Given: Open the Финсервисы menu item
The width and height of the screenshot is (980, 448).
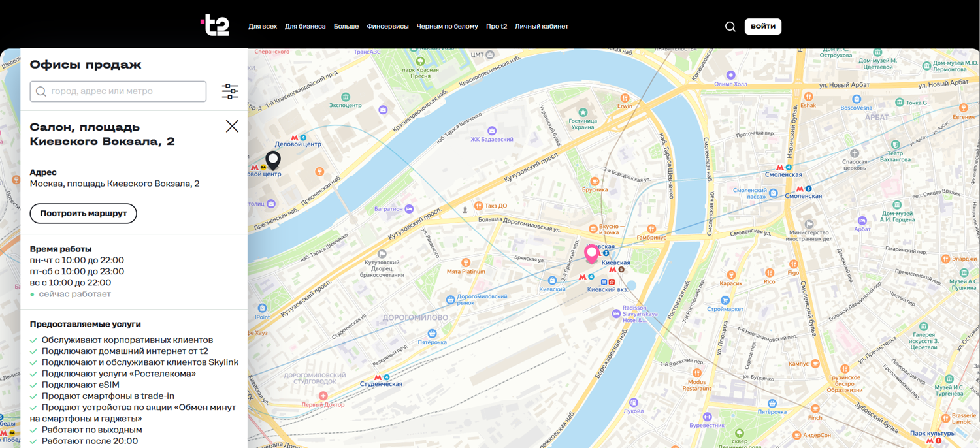Looking at the screenshot, I should 388,27.
